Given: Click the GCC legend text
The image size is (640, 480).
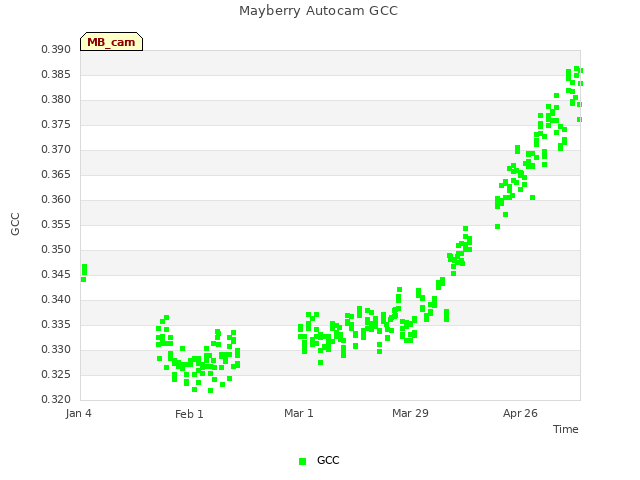Looking at the screenshot, I should (x=328, y=460).
